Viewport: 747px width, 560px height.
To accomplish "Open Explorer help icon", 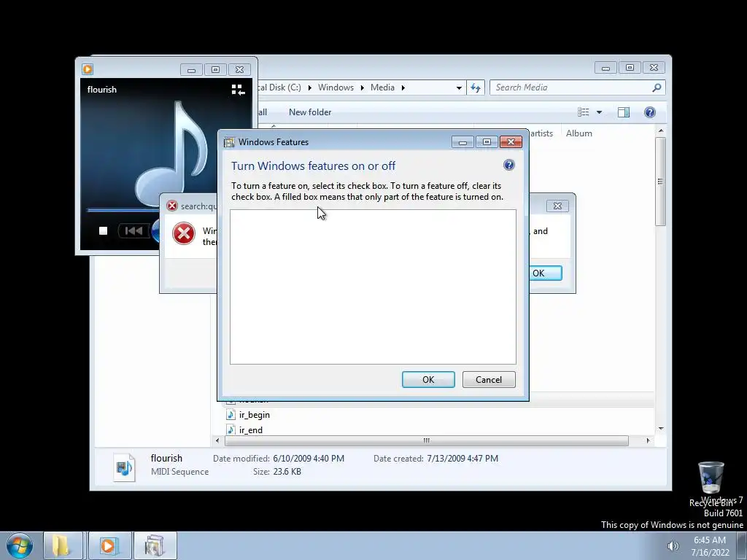I will coord(650,112).
